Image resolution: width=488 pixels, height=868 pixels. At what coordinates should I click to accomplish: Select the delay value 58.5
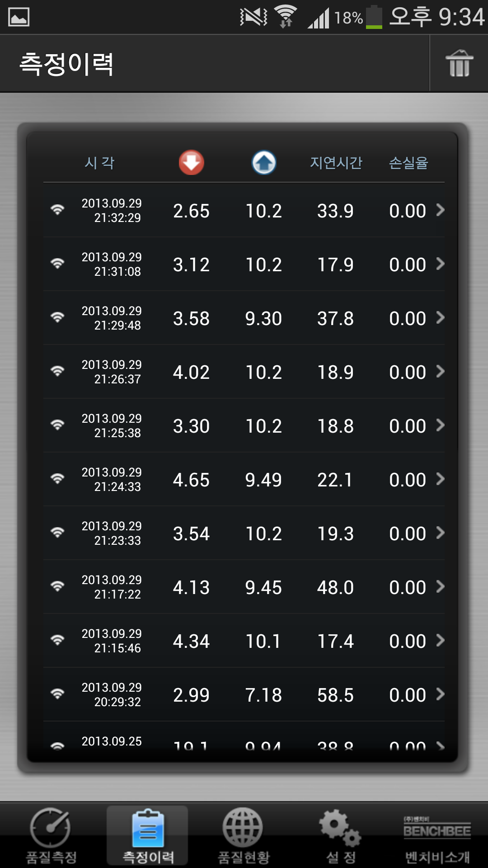(335, 695)
